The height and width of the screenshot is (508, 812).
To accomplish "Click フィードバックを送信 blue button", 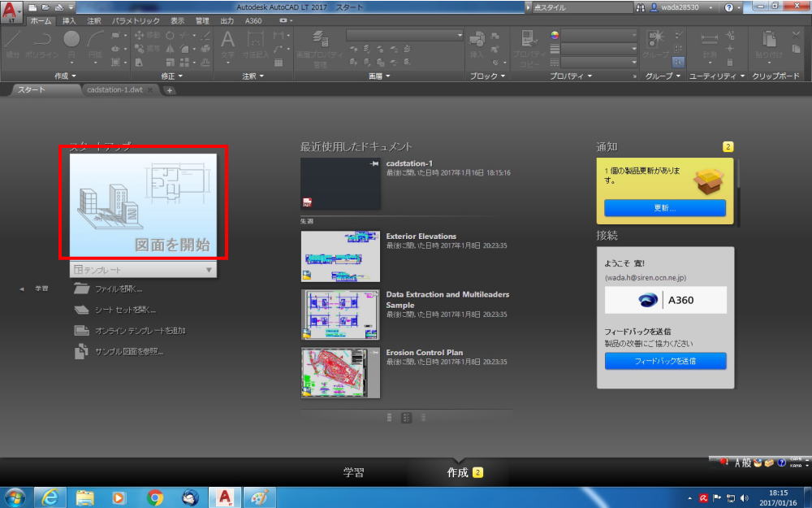I will tap(666, 361).
